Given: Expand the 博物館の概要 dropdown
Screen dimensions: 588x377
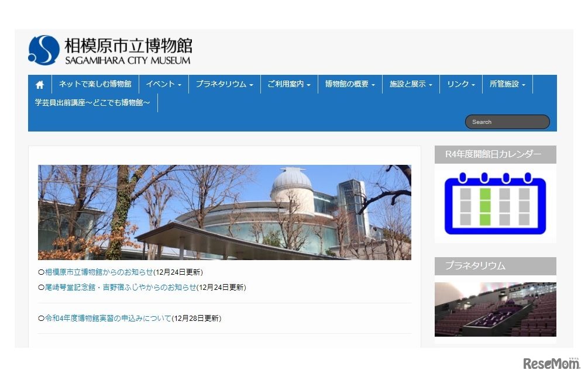Looking at the screenshot, I should (350, 84).
